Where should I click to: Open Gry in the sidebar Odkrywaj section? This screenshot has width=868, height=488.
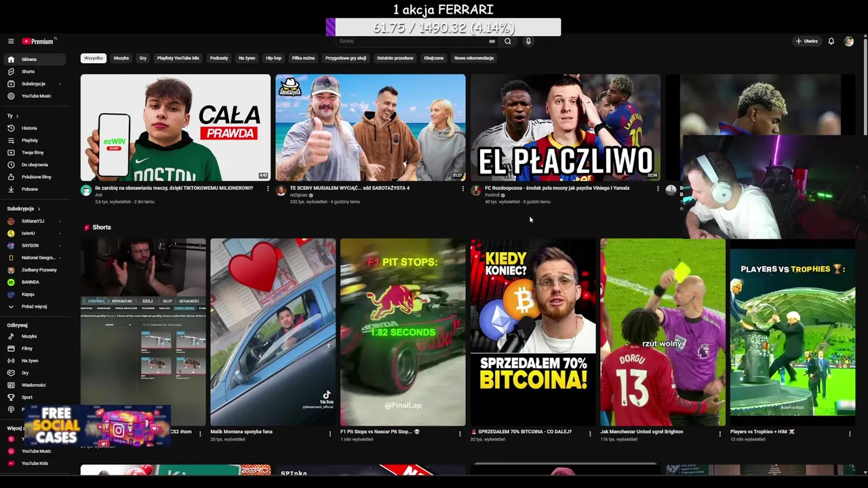pyautogui.click(x=35, y=373)
